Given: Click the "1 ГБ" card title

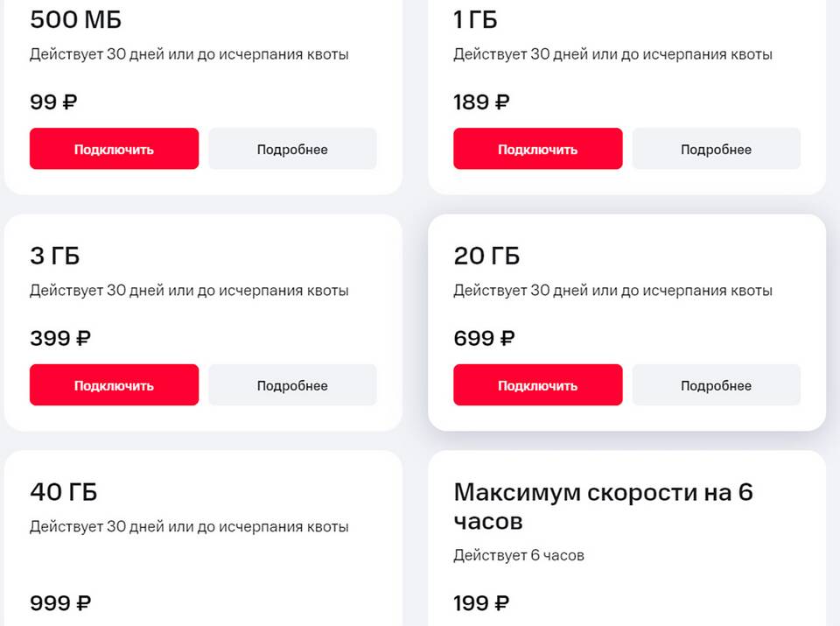Looking at the screenshot, I should (475, 19).
